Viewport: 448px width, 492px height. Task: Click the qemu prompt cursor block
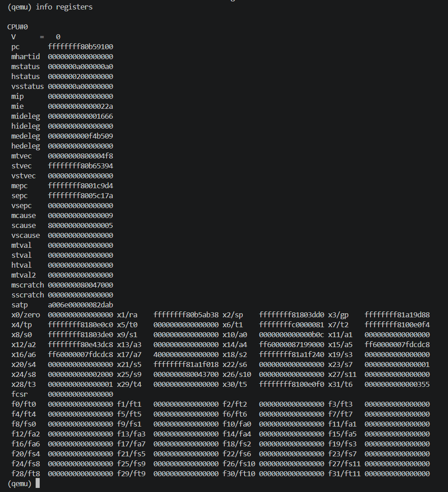click(37, 483)
